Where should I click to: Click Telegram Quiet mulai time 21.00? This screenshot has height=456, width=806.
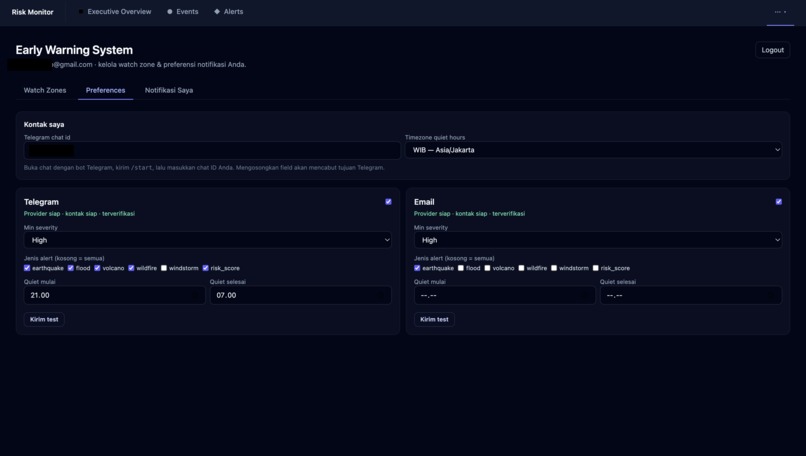pos(115,295)
